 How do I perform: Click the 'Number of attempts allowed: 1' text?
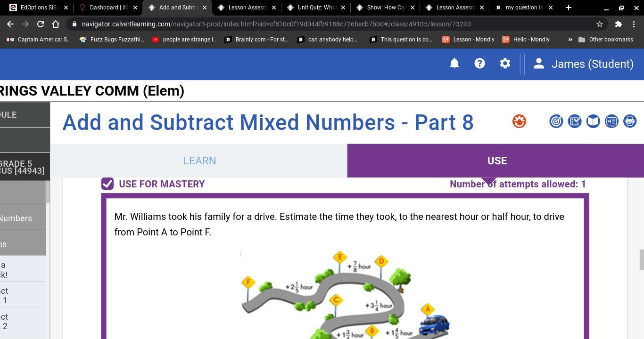point(518,184)
